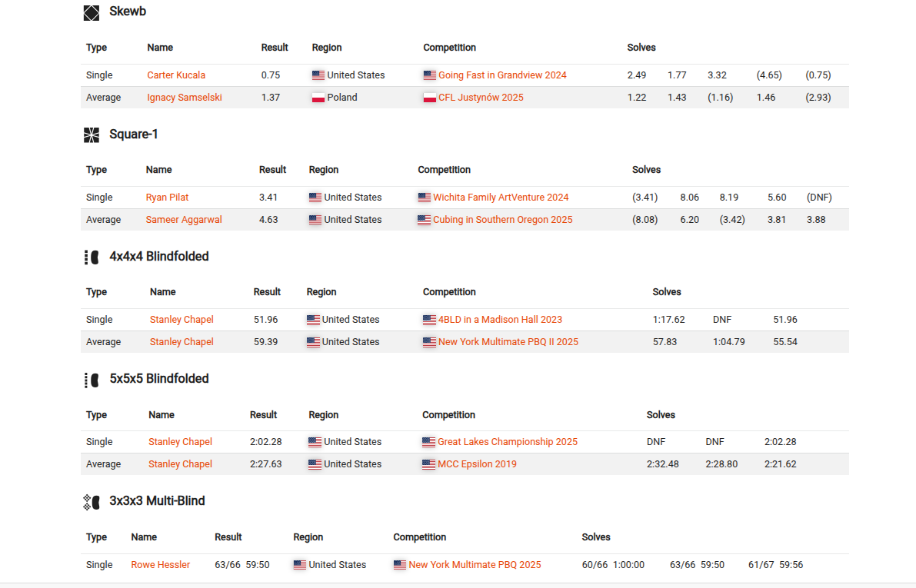Click the 5x5x5 Blindfolded event icon

point(91,380)
